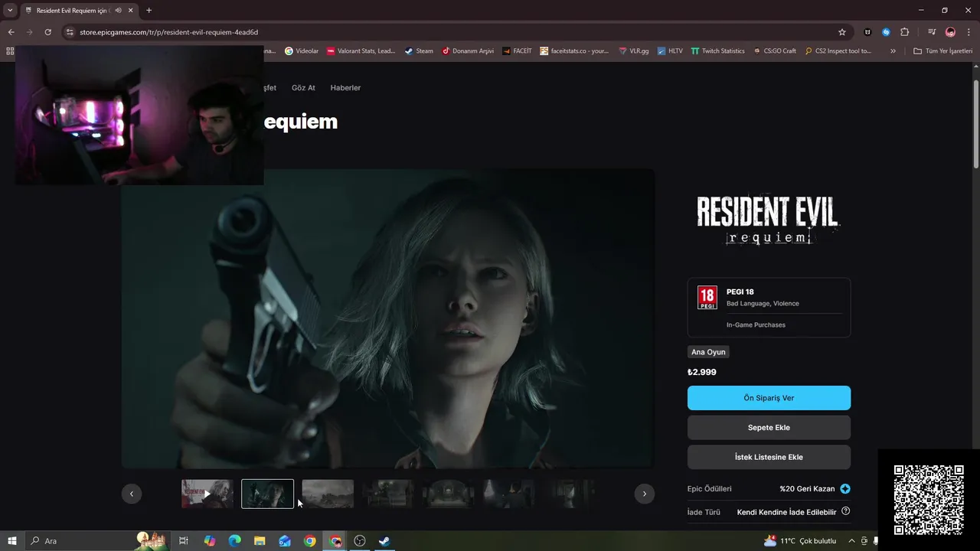Open the Chrome three-dot menu
Screen dimensions: 980x551
(969, 32)
